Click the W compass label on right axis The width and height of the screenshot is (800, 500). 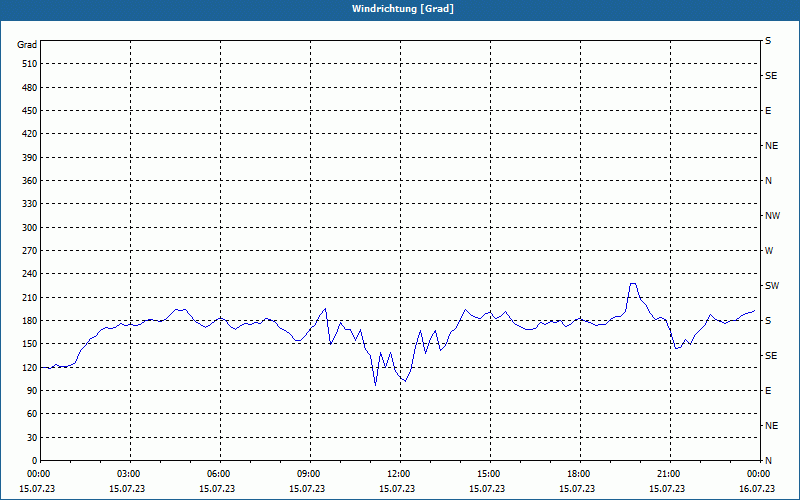click(769, 251)
